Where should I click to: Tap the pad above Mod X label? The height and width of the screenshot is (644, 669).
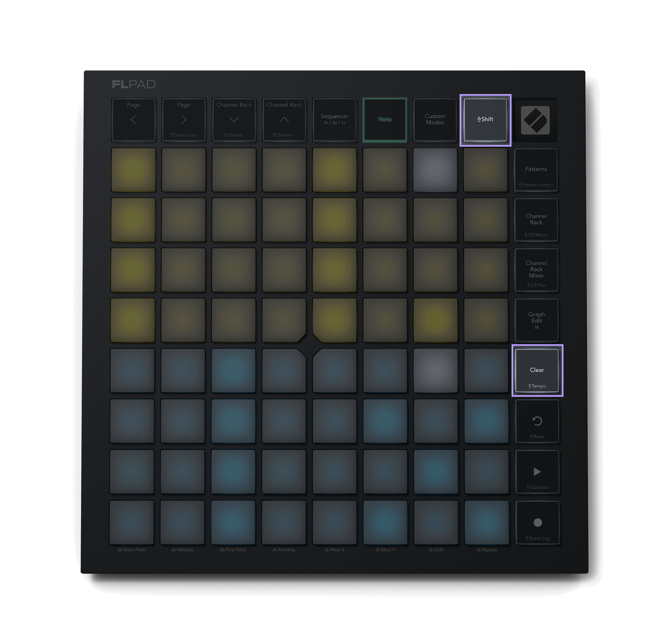coord(334,522)
